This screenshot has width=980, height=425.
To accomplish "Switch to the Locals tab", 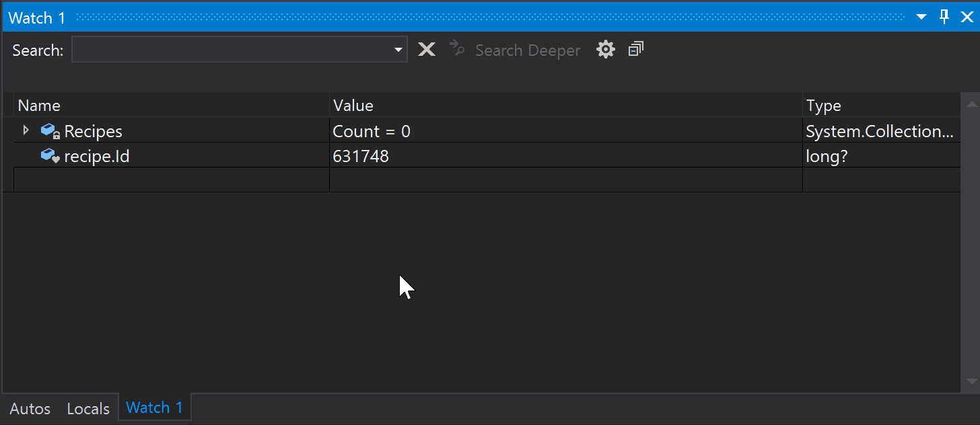I will pos(88,408).
